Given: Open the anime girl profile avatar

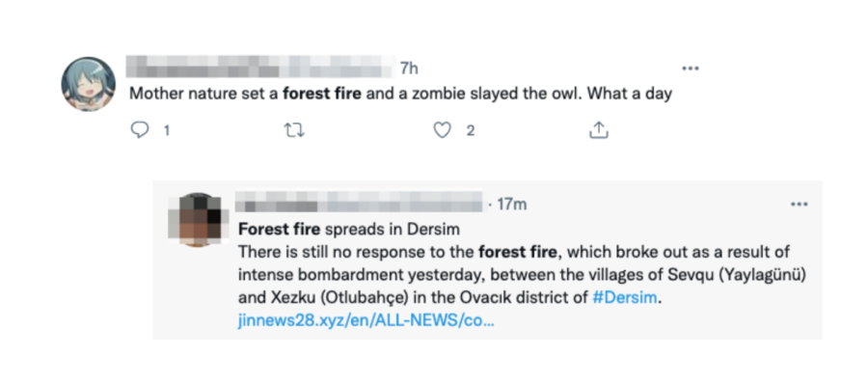Looking at the screenshot, I should click(88, 84).
